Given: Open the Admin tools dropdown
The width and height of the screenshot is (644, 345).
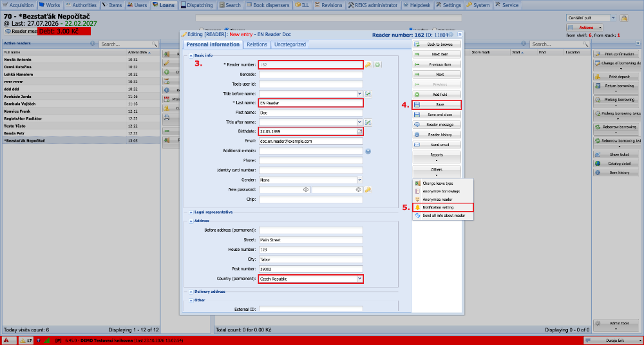Looking at the screenshot, I should coord(616,325).
